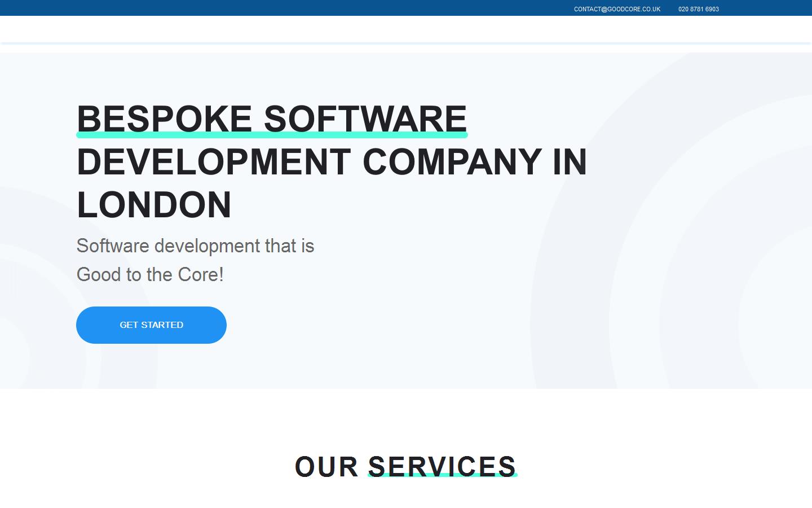812x508 pixels.
Task: Select the Software development that is tagline
Action: click(x=195, y=246)
